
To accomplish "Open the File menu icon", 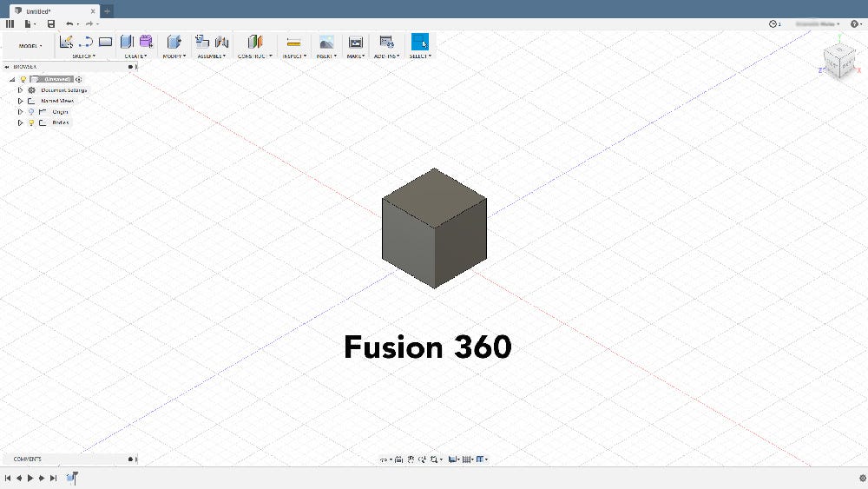I will coord(28,23).
